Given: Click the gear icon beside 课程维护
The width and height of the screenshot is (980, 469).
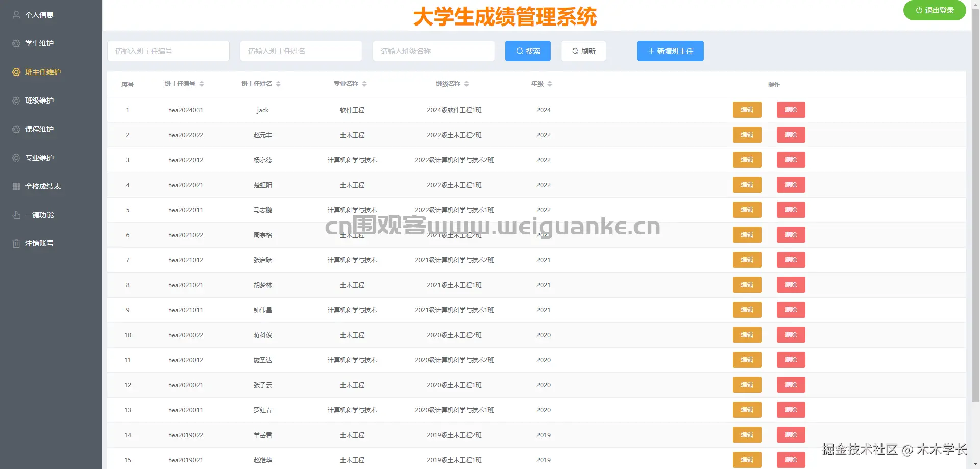Looking at the screenshot, I should (16, 129).
